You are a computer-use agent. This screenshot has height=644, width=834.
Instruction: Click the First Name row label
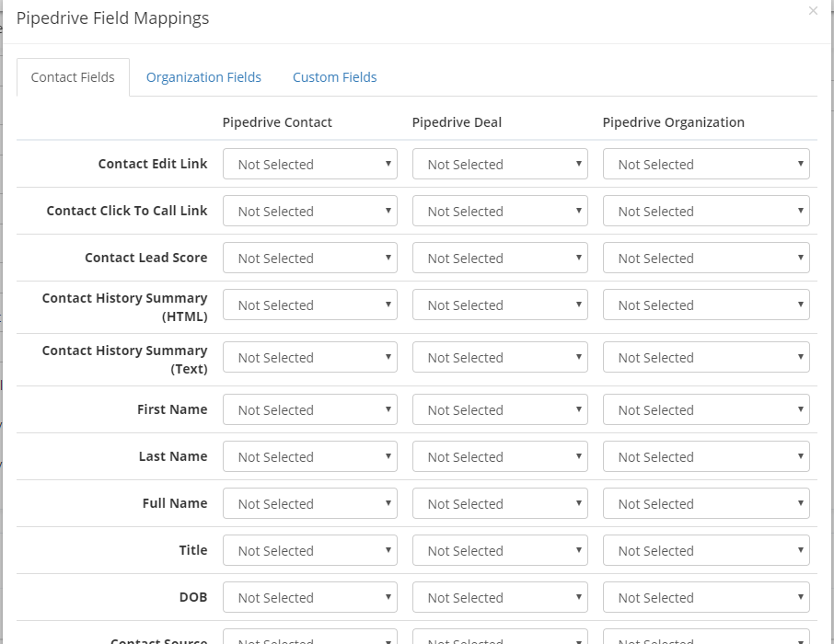172,409
